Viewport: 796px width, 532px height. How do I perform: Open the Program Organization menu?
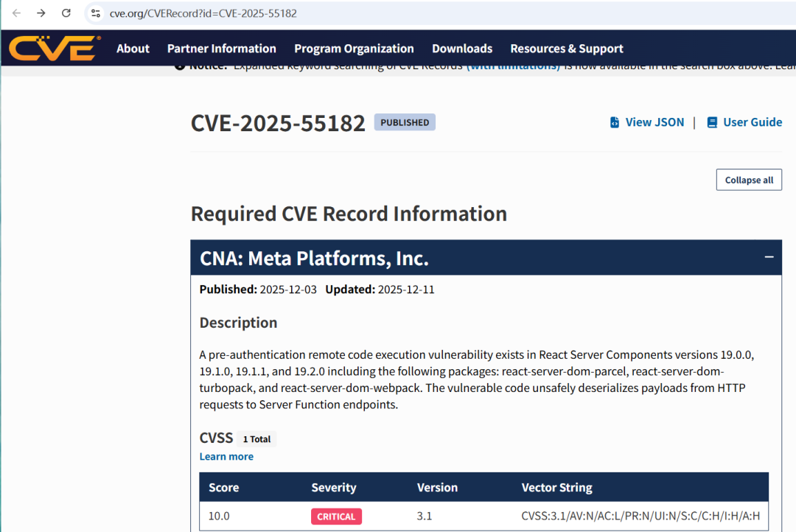(354, 49)
